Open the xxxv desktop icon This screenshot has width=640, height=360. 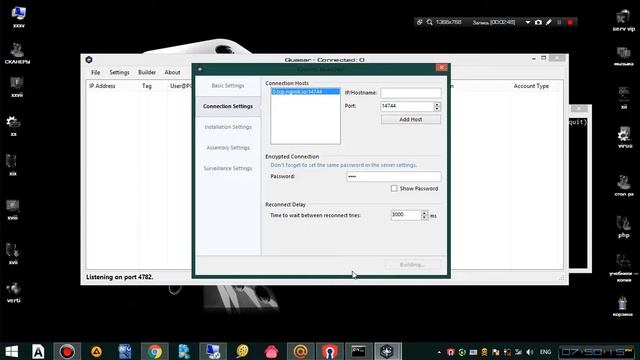click(18, 17)
